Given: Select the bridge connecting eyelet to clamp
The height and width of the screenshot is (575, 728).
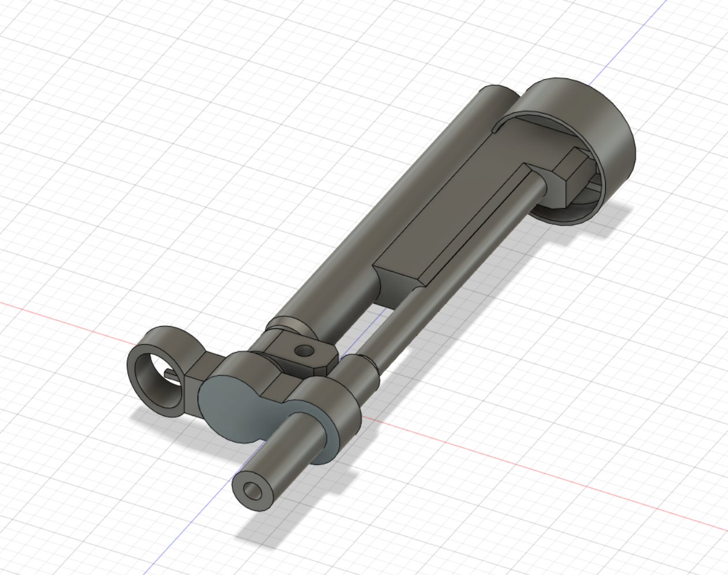Looking at the screenshot, I should click(199, 372).
